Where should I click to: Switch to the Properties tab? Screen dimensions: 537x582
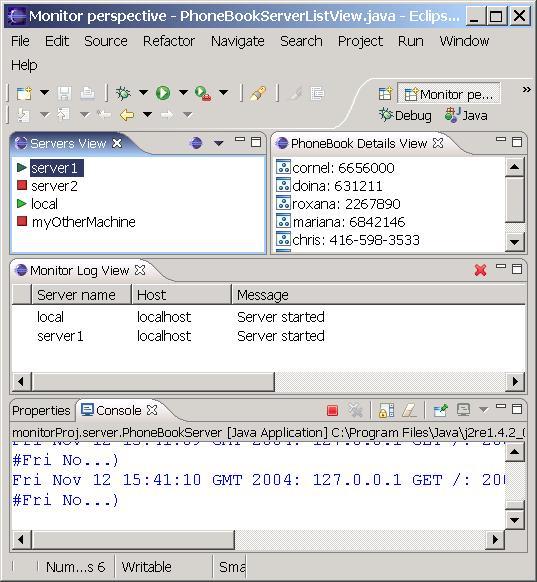tap(41, 411)
